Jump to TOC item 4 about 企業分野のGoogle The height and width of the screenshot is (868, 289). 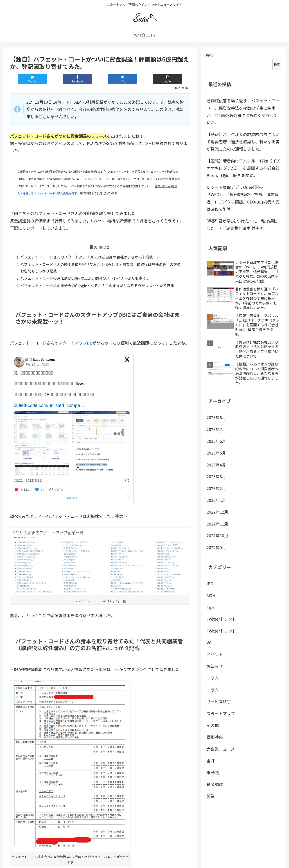[97, 286]
